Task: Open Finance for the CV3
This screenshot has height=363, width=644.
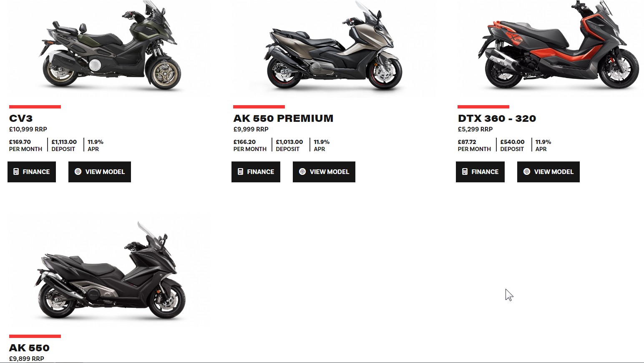Action: (x=32, y=172)
